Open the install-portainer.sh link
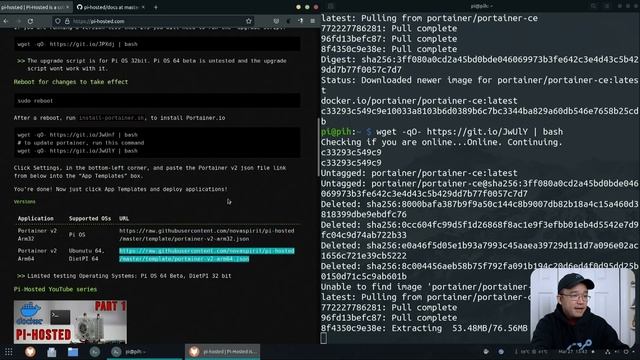 pos(111,118)
